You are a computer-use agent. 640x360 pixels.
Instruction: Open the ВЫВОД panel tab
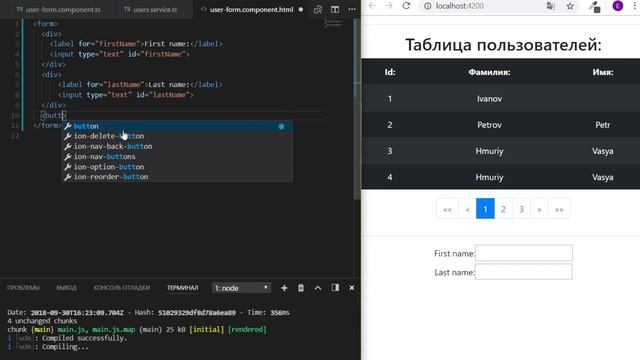coord(67,288)
